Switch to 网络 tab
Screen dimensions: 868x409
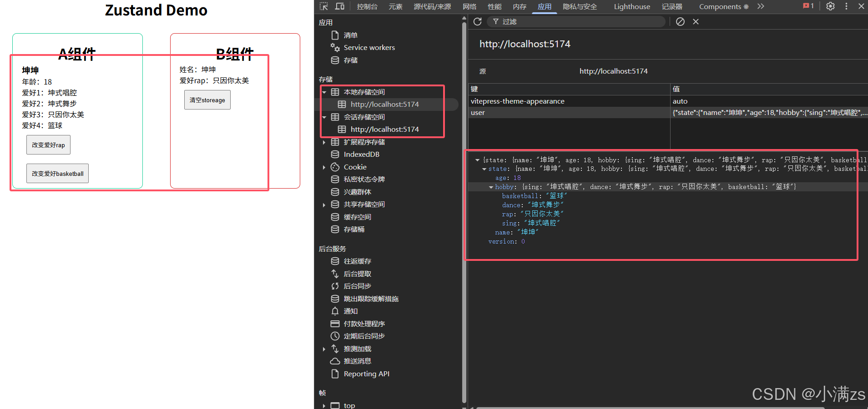click(x=469, y=6)
